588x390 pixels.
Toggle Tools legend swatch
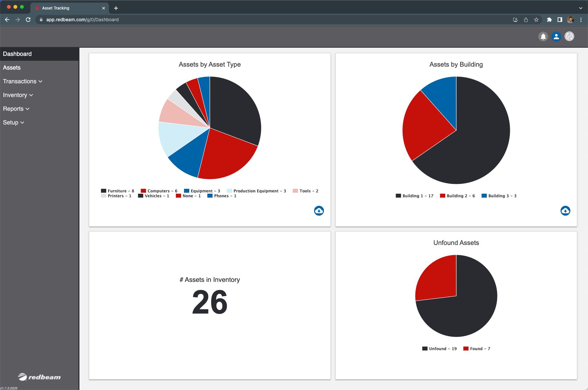coord(295,191)
